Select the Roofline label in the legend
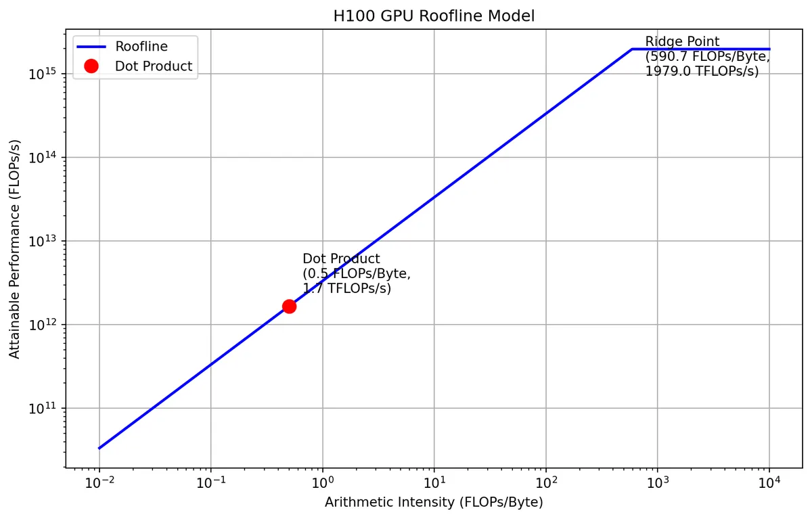Image resolution: width=812 pixels, height=519 pixels. click(141, 47)
